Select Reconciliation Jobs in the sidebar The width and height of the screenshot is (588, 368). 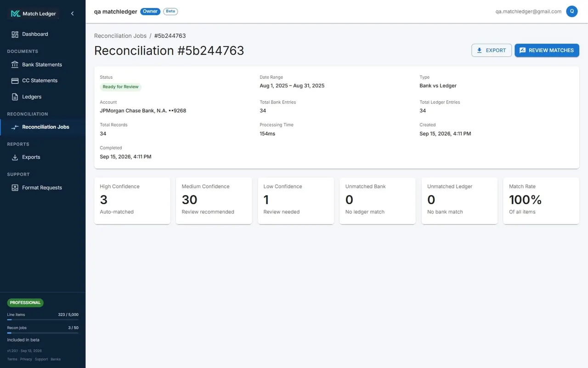[43, 127]
